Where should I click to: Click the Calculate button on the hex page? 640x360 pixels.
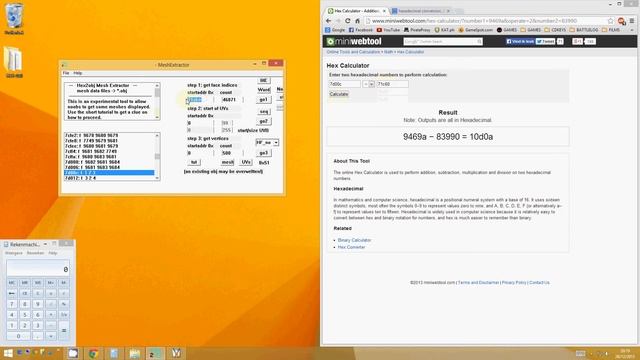(x=339, y=94)
